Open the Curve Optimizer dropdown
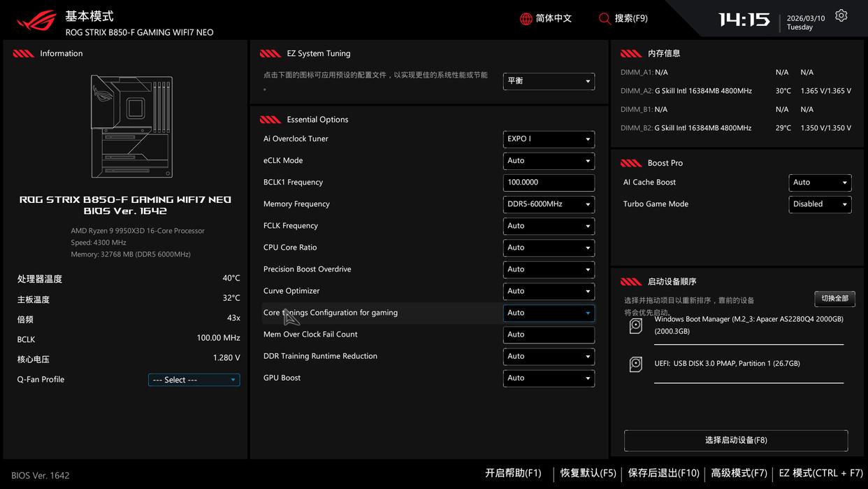Image resolution: width=868 pixels, height=489 pixels. tap(549, 291)
